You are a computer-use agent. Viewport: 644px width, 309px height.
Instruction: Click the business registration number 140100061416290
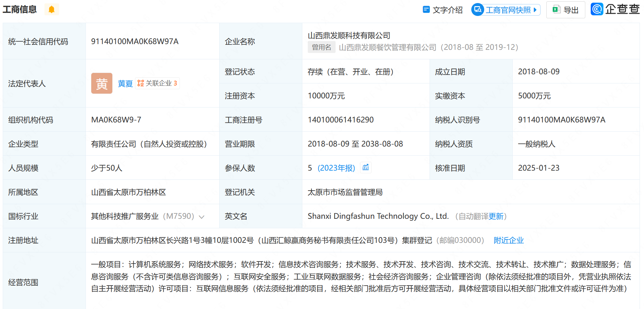tap(340, 120)
